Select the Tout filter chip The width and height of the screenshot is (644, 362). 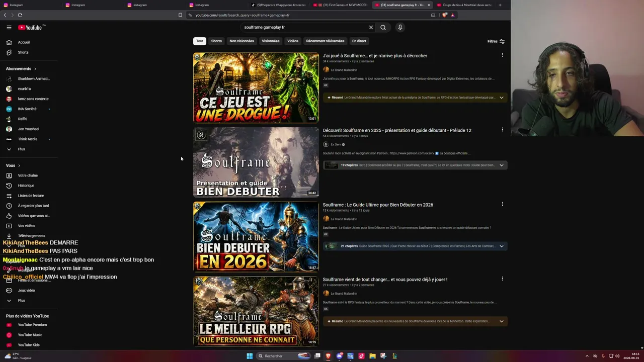tap(200, 41)
